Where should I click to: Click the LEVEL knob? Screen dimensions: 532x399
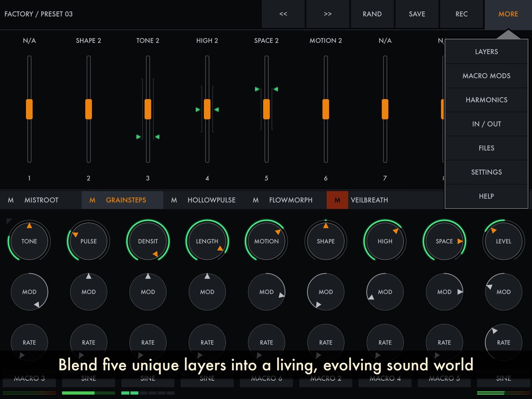(504, 241)
